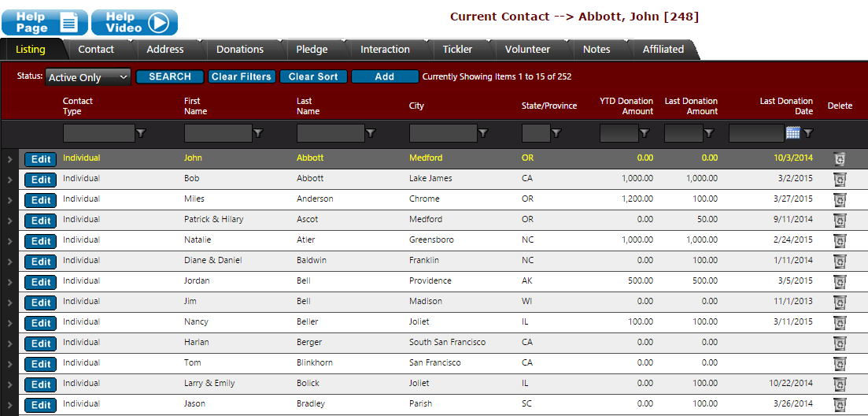868x416 pixels.
Task: Delete Bob Abbott using trash icon
Action: tap(840, 180)
